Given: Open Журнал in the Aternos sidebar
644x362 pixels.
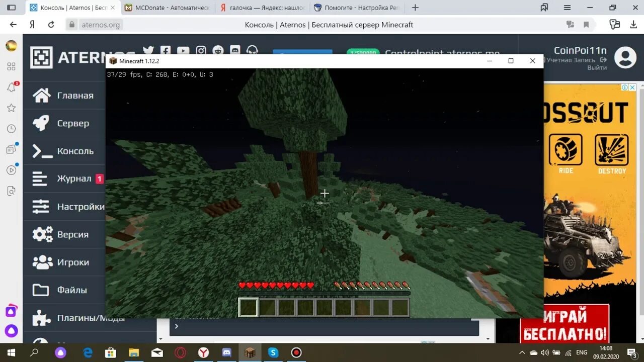Looking at the screenshot, I should [x=64, y=178].
